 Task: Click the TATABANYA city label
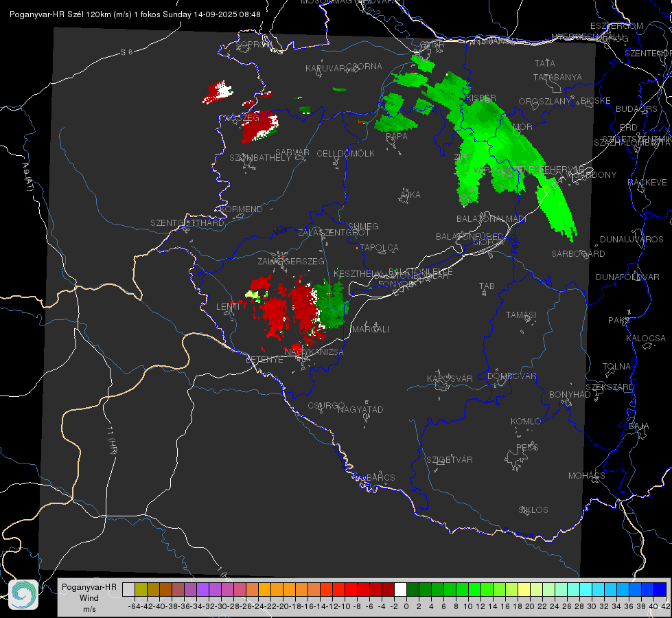[x=557, y=77]
